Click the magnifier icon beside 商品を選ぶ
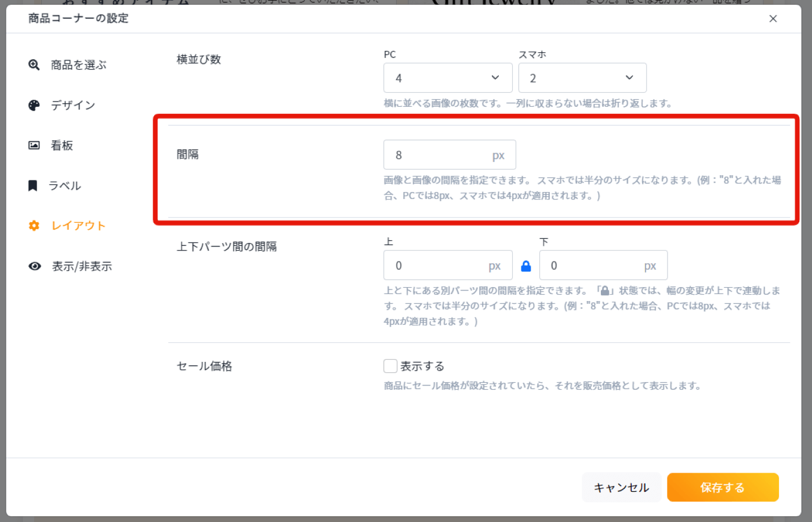The image size is (812, 522). tap(34, 65)
